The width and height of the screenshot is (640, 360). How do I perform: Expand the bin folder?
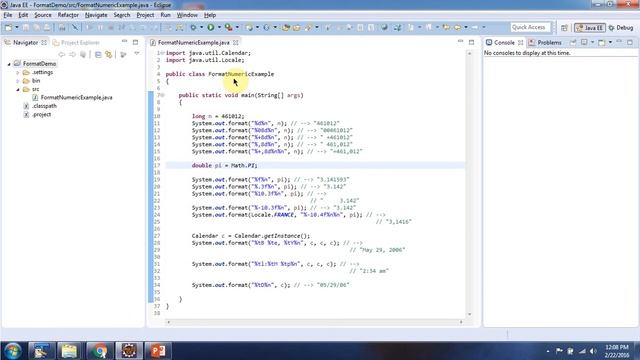[x=18, y=81]
